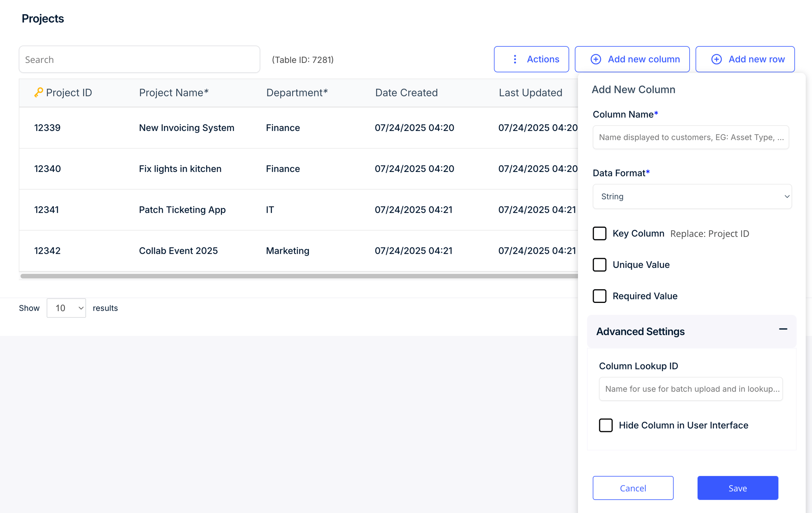
Task: Collapse Advanced Settings with the minus icon
Action: 783,329
